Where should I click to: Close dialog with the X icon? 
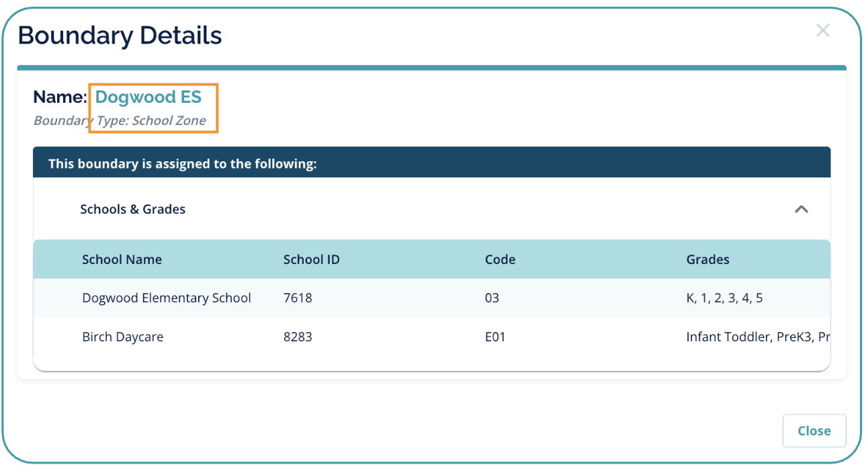pos(822,30)
